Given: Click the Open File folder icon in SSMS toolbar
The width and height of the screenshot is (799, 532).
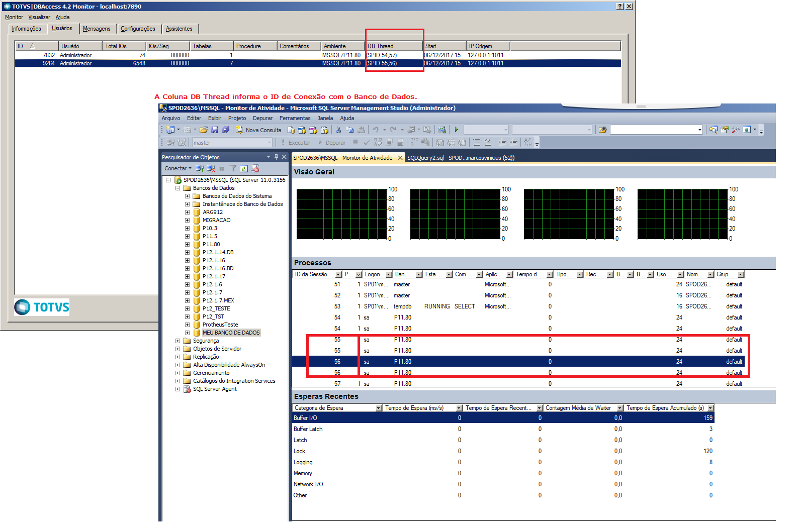Looking at the screenshot, I should (204, 130).
